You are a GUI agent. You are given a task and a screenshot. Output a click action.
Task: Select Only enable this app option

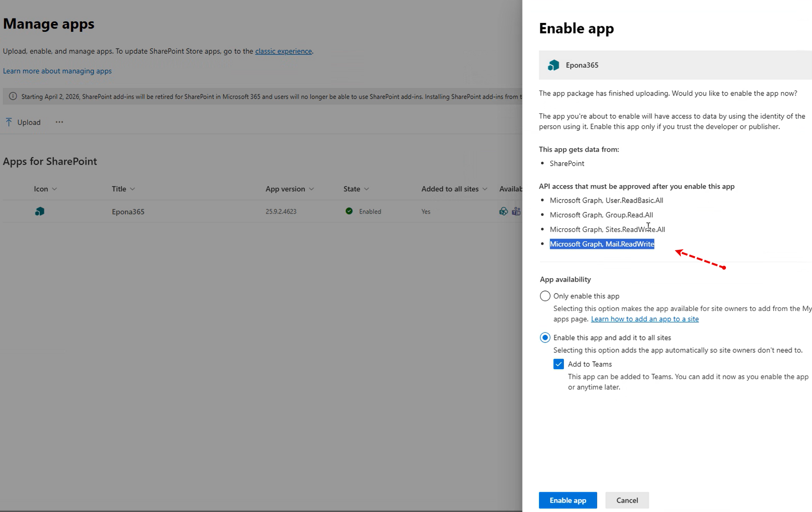(x=545, y=296)
